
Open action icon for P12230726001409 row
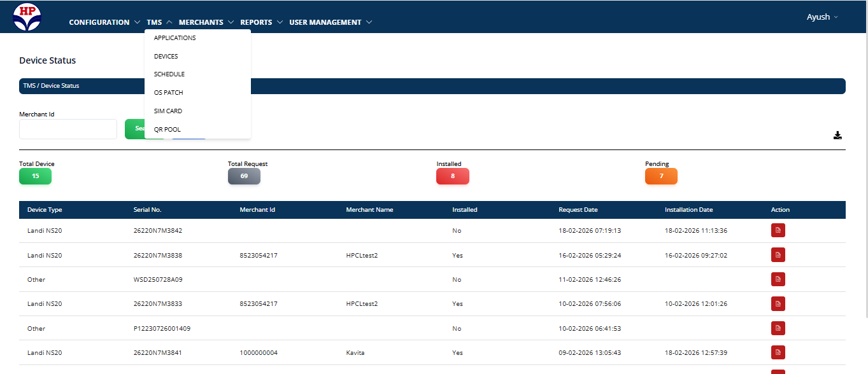coord(778,328)
